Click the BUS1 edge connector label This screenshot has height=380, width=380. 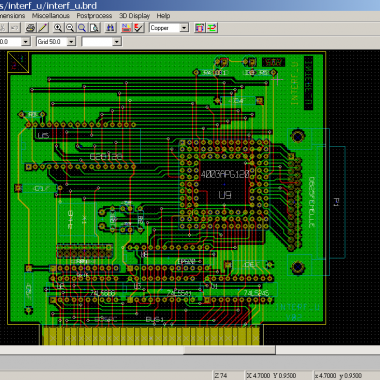155,319
